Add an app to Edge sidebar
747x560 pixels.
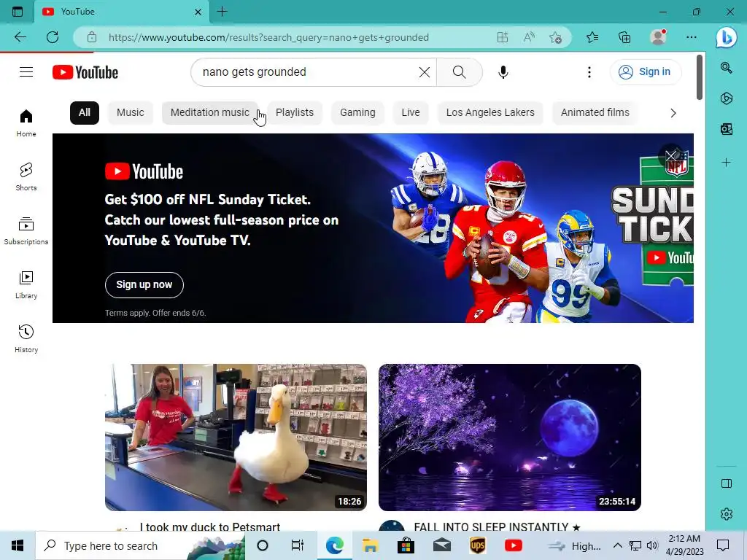point(726,163)
